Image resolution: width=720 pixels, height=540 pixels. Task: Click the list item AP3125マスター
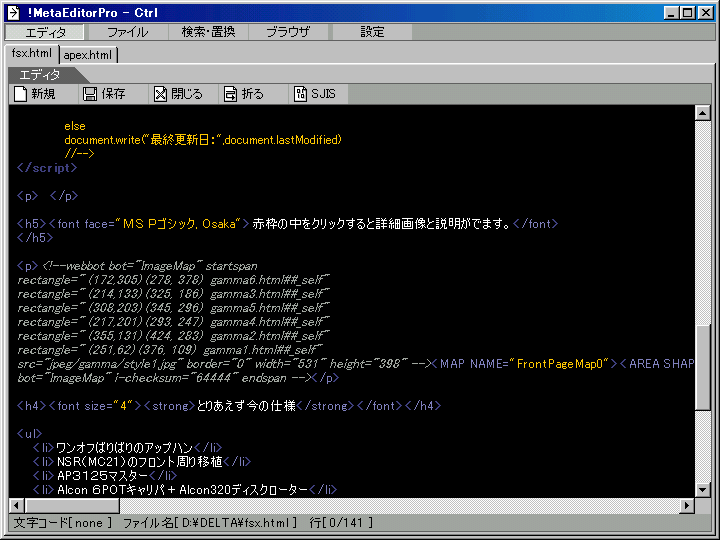[105, 476]
